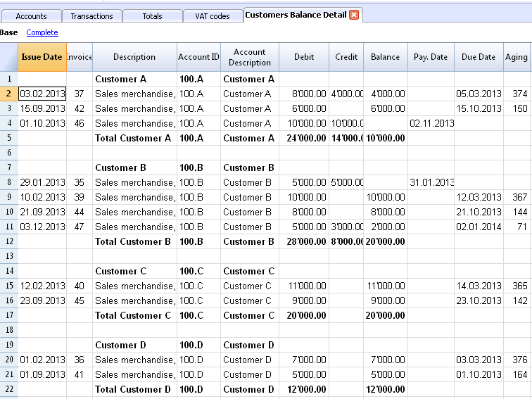Select issue date cell 01.09.2013
The width and height of the screenshot is (532, 399).
point(42,374)
